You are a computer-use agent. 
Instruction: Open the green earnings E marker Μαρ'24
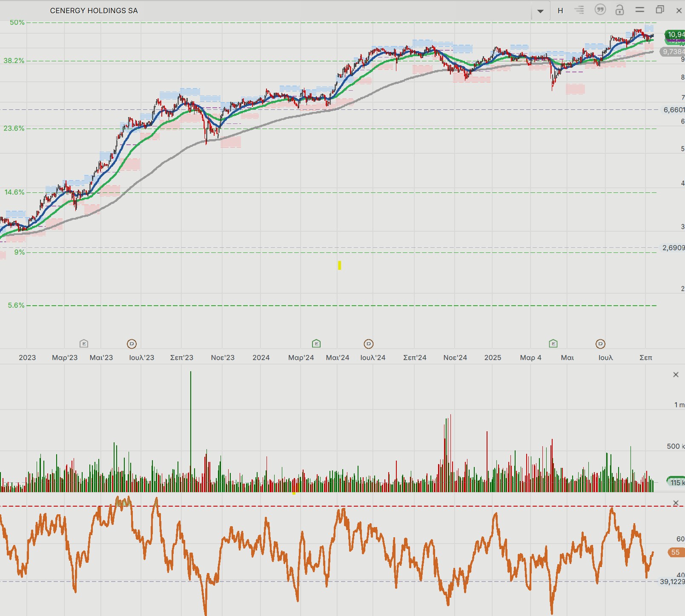pos(316,343)
